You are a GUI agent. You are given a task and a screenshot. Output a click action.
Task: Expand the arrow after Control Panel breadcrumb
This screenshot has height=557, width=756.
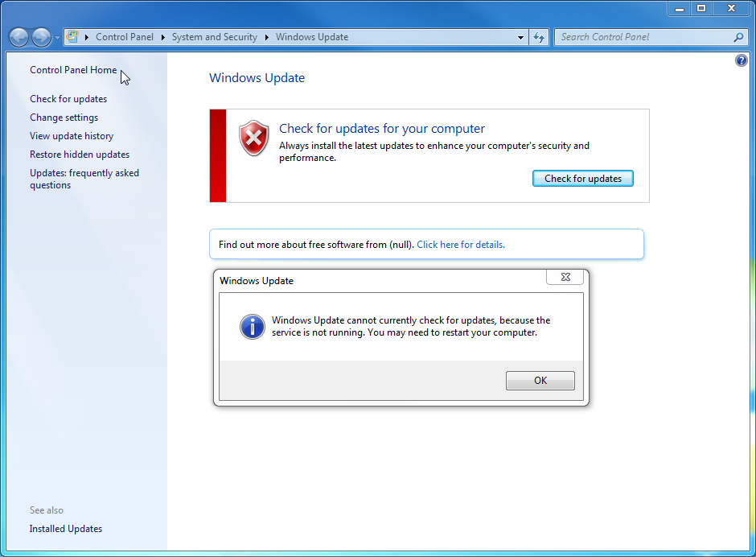coord(163,37)
